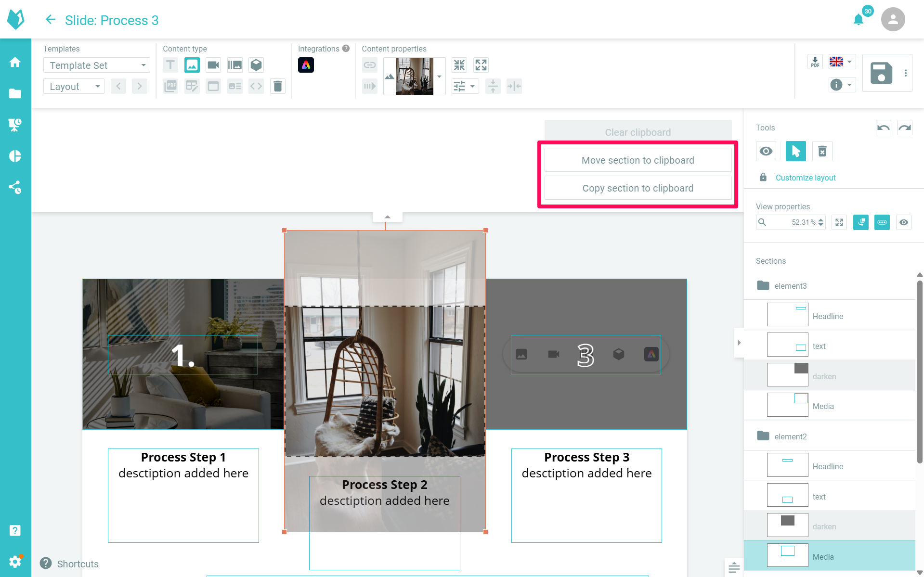Screen dimensions: 924x577
Task: Toggle visibility eye in View properties
Action: pos(904,222)
